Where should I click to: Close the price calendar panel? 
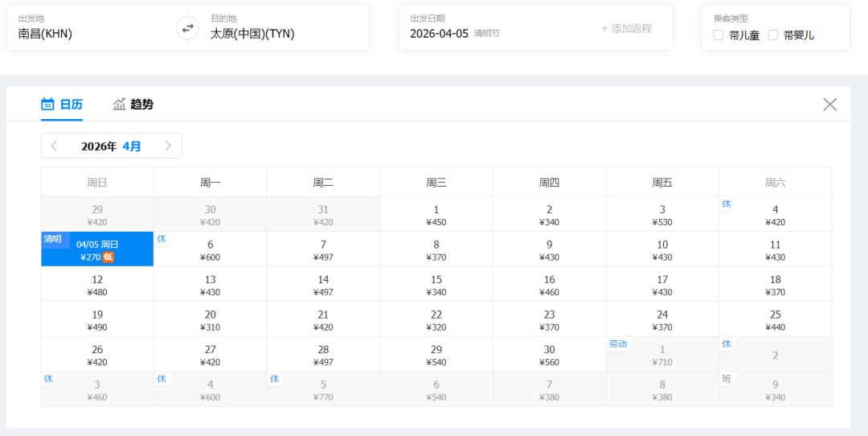point(829,105)
